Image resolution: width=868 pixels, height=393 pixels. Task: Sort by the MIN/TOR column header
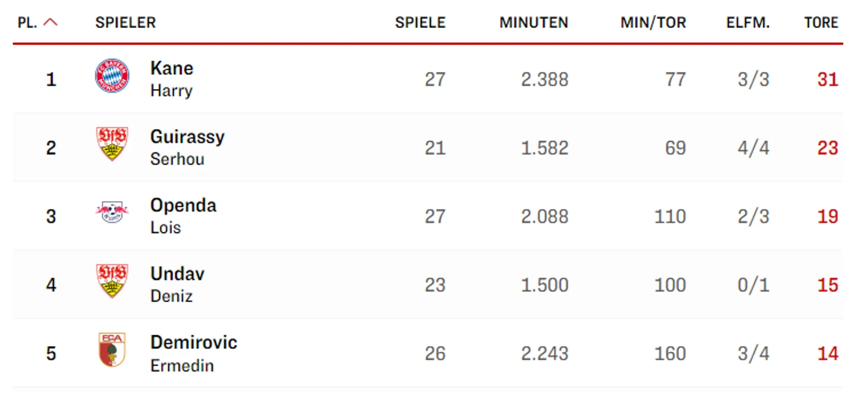point(653,23)
